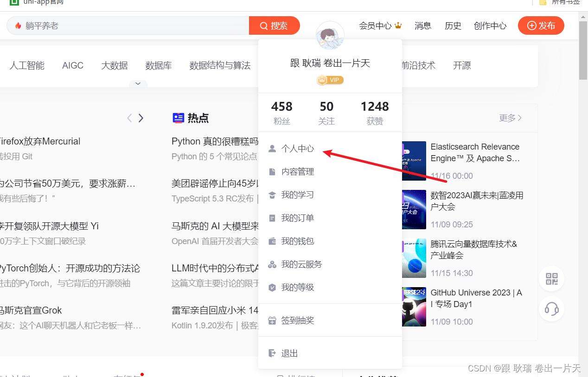Click the 热点 flame panel icon
Screen dimensions: 588x377
click(x=179, y=118)
